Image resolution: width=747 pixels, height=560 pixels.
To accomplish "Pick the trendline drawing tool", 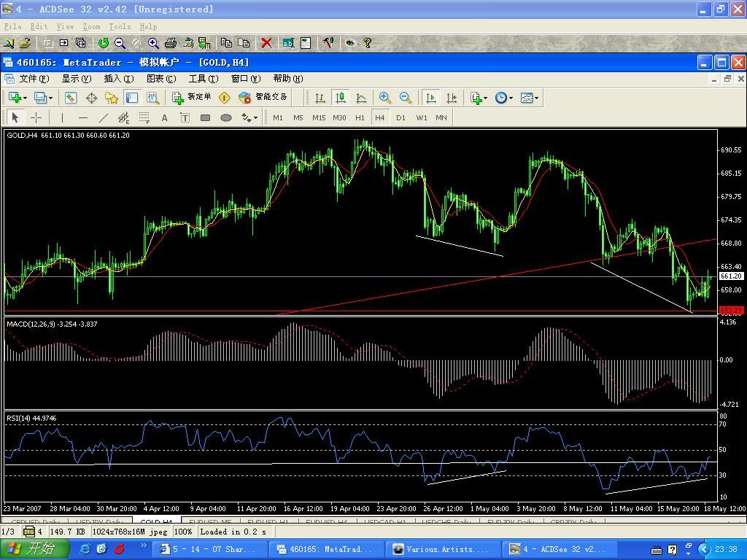I will 104,117.
